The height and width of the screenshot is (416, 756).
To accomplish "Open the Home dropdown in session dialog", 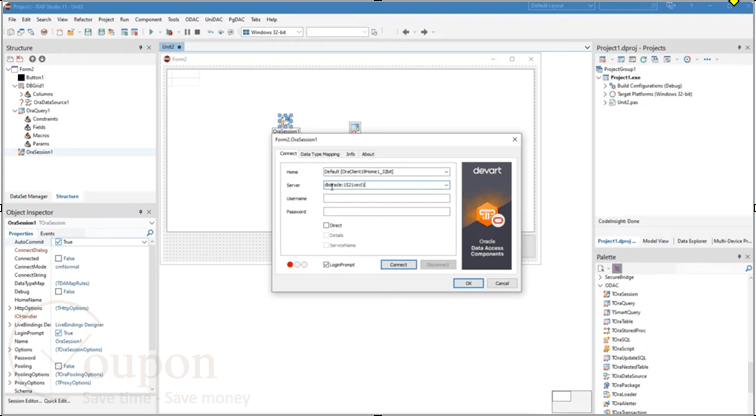I will pyautogui.click(x=446, y=172).
